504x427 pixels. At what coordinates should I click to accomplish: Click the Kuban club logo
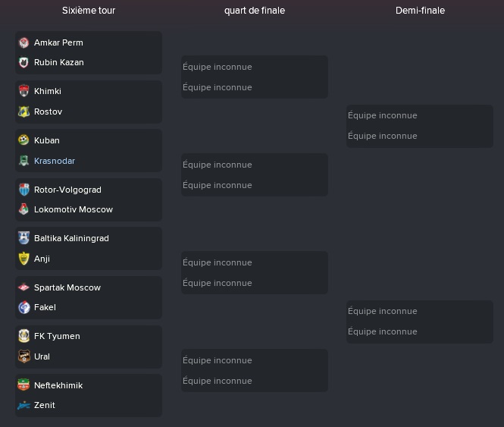pos(23,140)
